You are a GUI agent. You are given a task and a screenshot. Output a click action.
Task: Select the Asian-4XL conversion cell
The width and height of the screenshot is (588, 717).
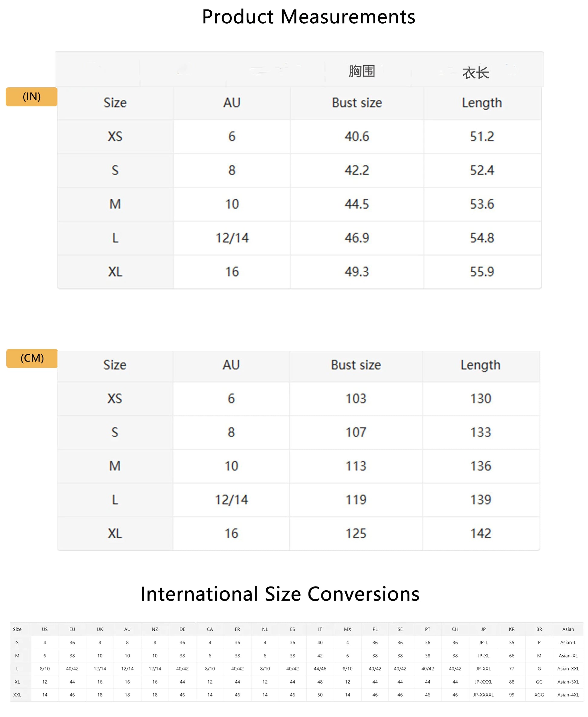pos(568,695)
